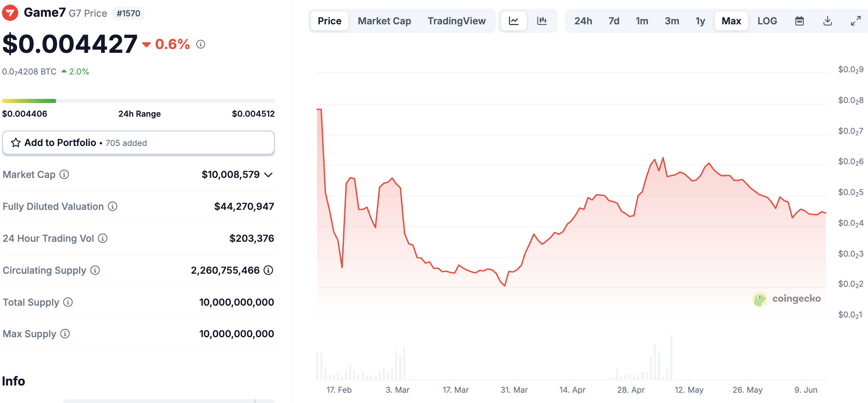
Task: Open price change percentage info
Action: click(x=201, y=44)
